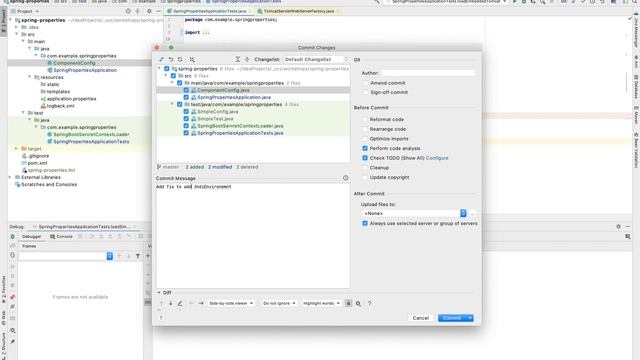Uncheck SimpleConfig.java in the commit list
The width and height of the screenshot is (640, 360).
point(186,111)
